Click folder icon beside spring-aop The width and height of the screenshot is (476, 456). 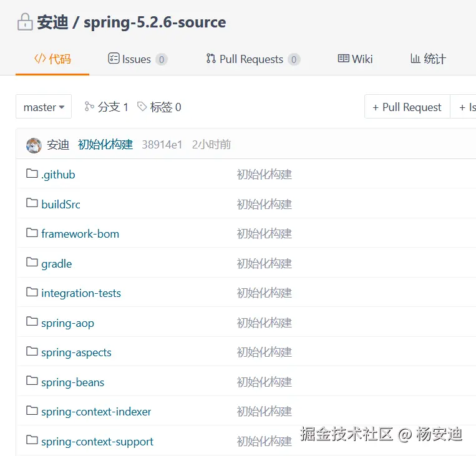[x=32, y=321]
